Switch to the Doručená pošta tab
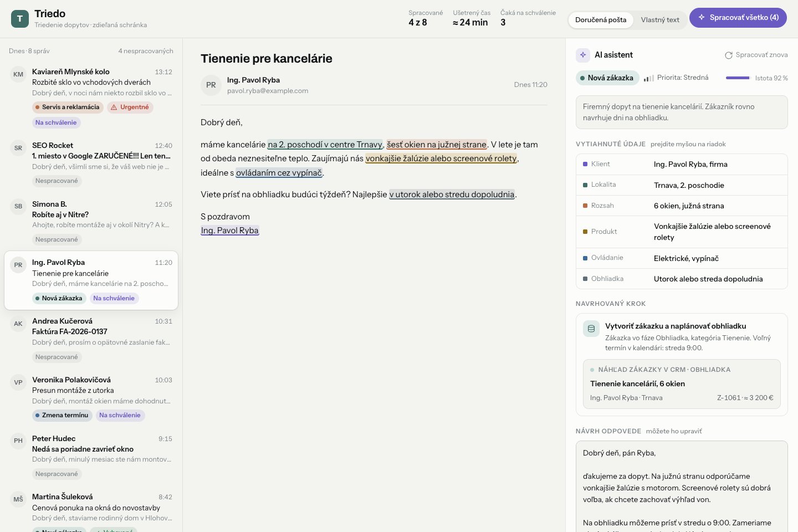 [x=601, y=20]
